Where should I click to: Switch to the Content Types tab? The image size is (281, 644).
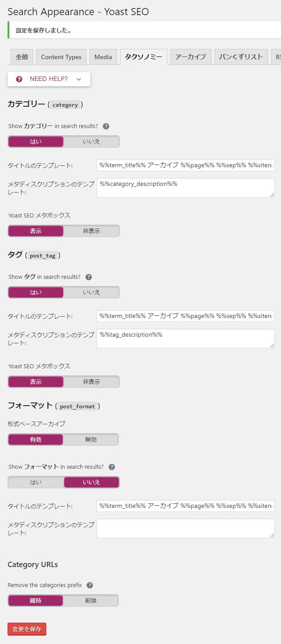pos(61,57)
